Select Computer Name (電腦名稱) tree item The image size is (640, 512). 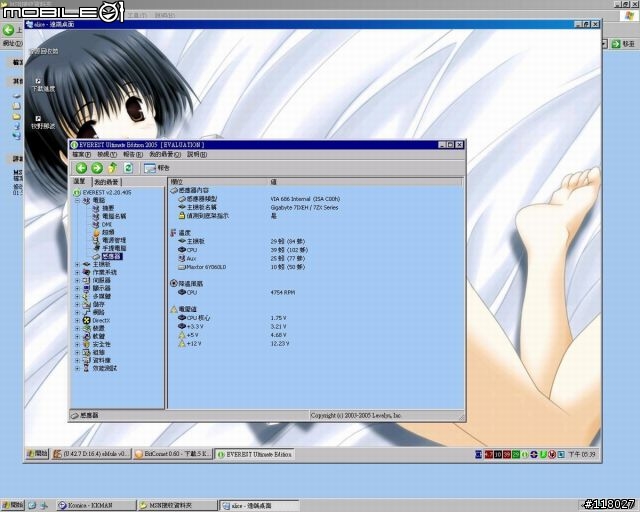pos(114,216)
